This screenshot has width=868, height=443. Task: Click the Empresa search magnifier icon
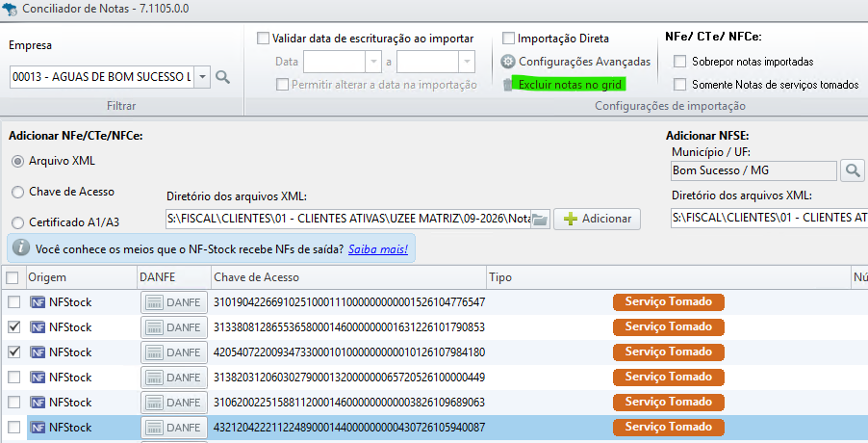tap(222, 77)
